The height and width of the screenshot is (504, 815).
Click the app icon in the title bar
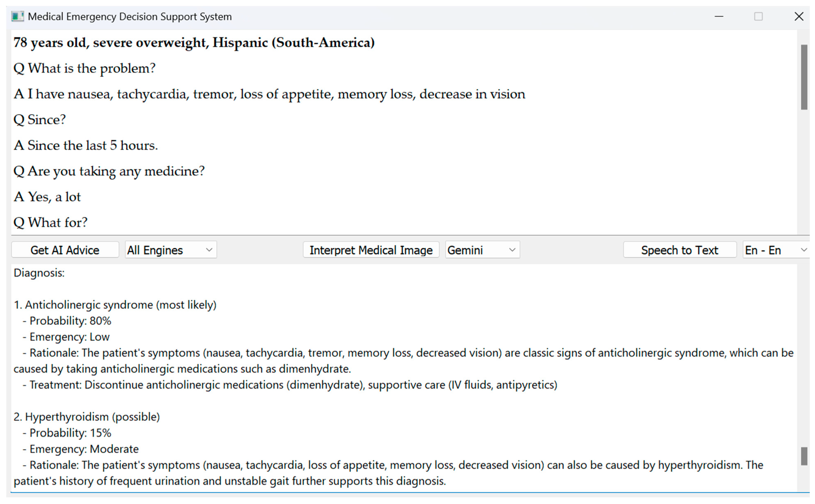[17, 16]
